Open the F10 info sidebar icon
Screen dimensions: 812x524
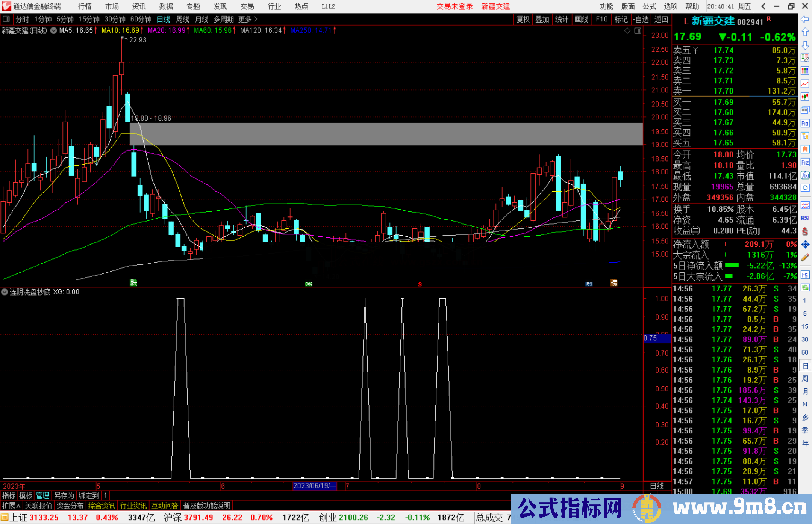805,123
